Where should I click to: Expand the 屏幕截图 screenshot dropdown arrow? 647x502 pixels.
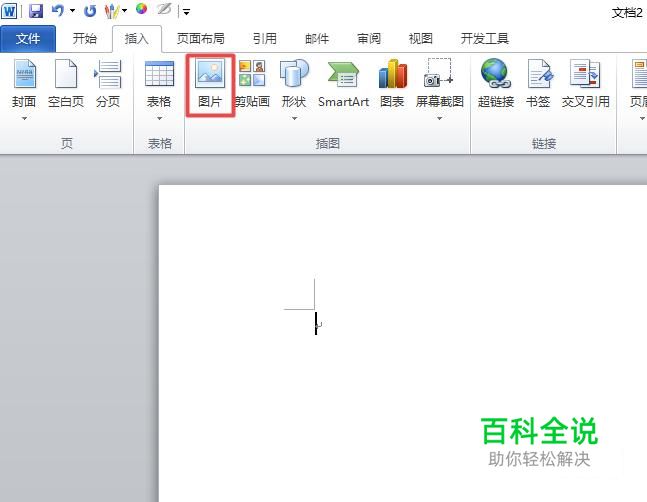pos(439,119)
